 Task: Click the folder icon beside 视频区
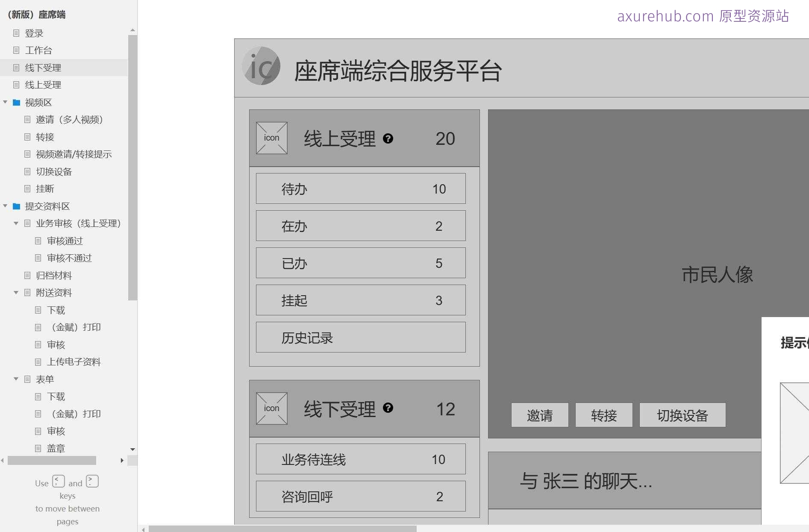pos(16,103)
